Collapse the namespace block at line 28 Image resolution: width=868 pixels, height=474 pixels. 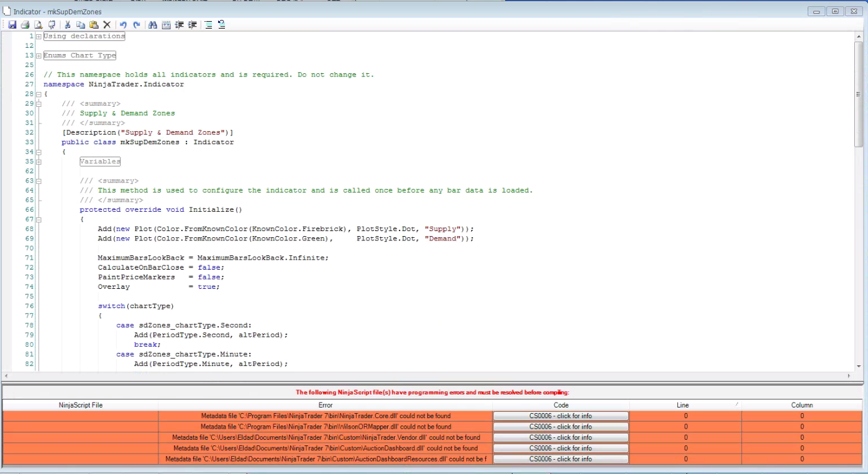click(39, 94)
